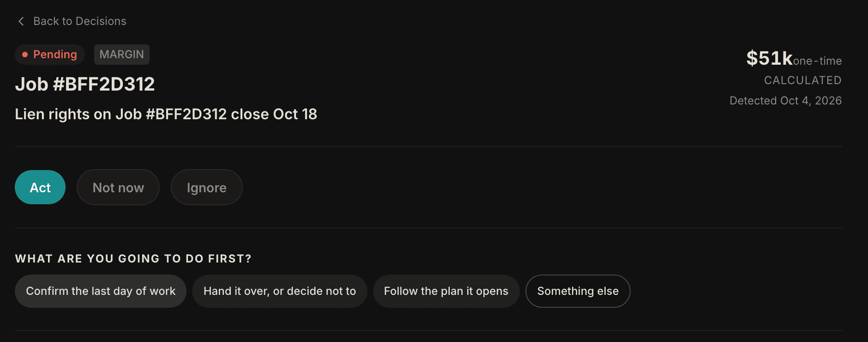Click the red dot in Pending badge
Viewport: 868px width, 342px height.
25,55
